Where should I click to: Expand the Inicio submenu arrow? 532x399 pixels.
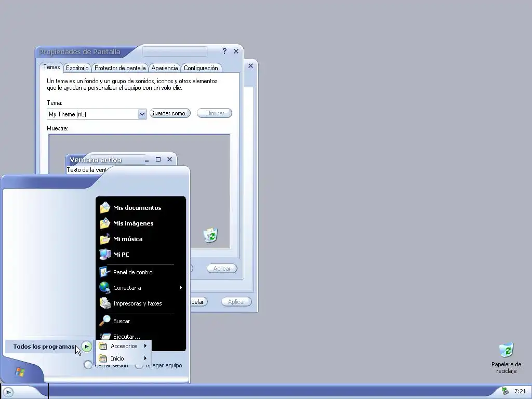coord(145,358)
